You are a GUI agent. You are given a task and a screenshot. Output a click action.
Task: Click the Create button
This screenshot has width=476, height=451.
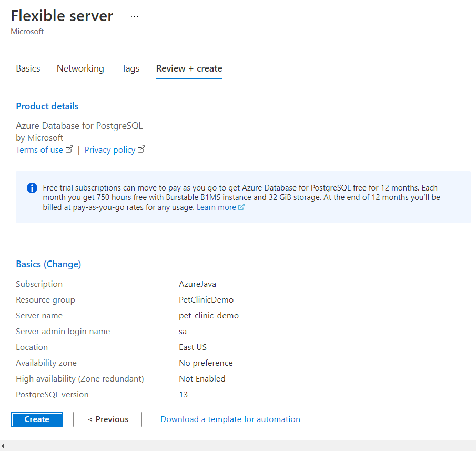coord(37,419)
